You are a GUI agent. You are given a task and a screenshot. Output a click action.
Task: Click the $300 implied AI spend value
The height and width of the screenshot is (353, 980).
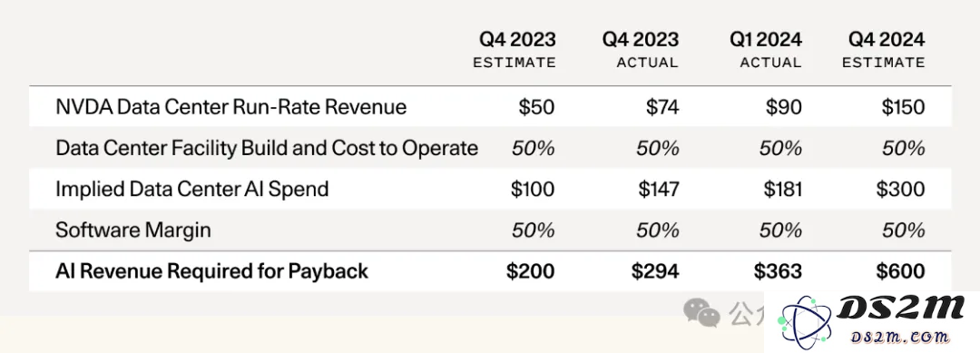click(x=901, y=189)
